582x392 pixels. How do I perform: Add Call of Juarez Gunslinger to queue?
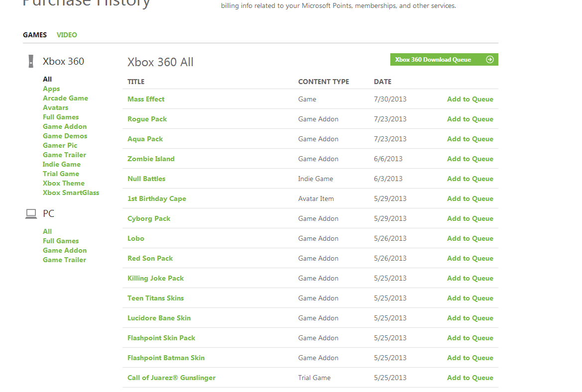470,378
